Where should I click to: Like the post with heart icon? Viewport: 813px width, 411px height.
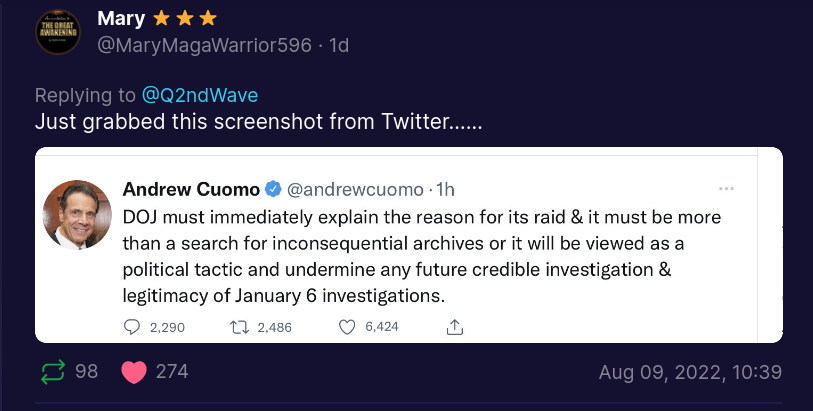(133, 372)
